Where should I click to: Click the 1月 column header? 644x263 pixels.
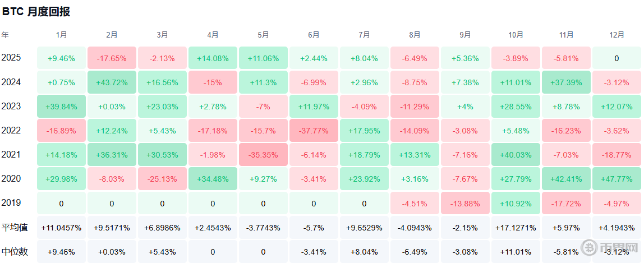[61, 35]
